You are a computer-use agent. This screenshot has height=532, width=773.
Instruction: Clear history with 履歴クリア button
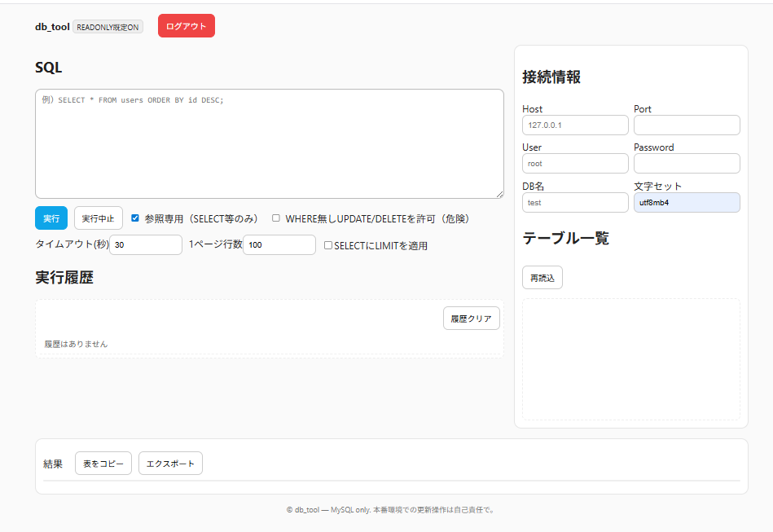point(471,318)
